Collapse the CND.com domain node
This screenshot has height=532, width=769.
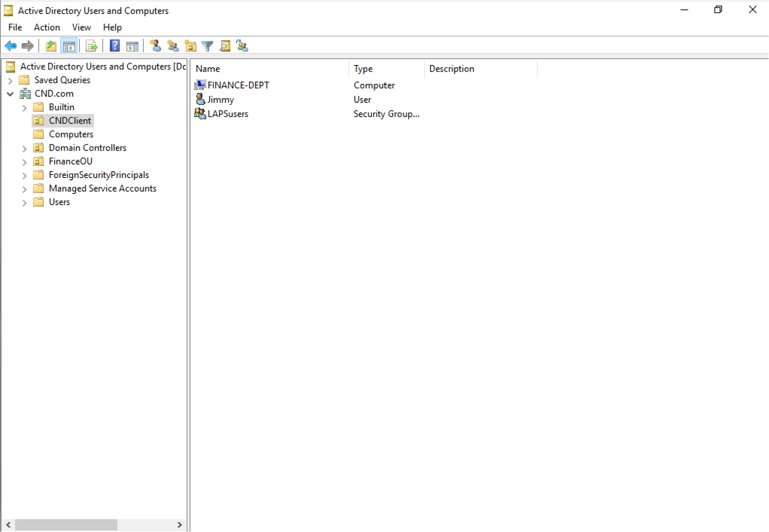[x=10, y=94]
